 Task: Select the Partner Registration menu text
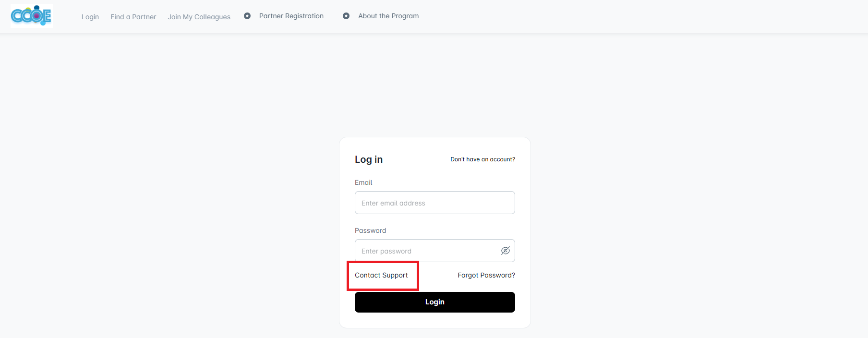tap(291, 16)
